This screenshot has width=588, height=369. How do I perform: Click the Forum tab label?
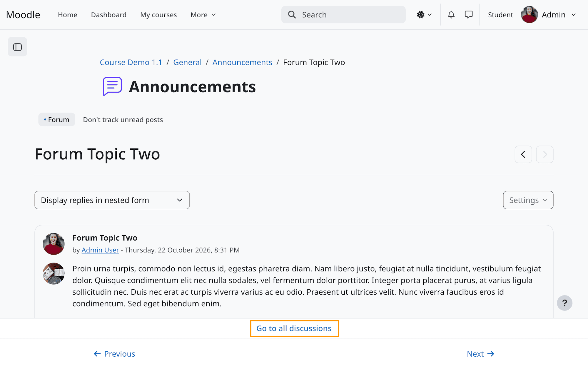pos(57,120)
